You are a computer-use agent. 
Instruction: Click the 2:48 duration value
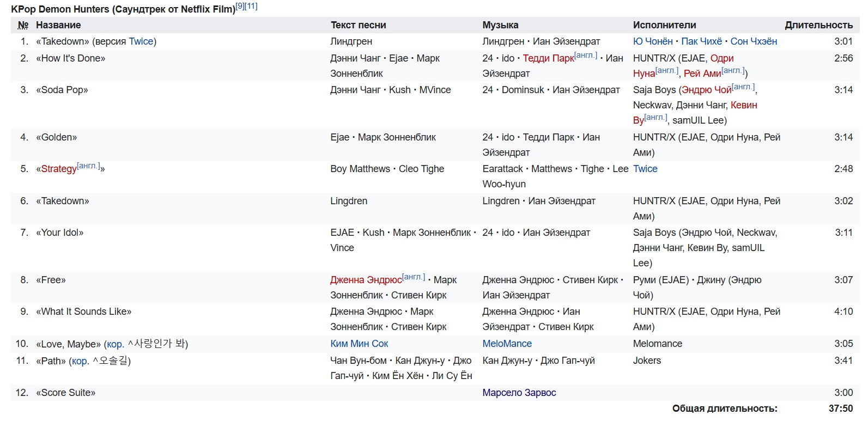click(x=843, y=169)
